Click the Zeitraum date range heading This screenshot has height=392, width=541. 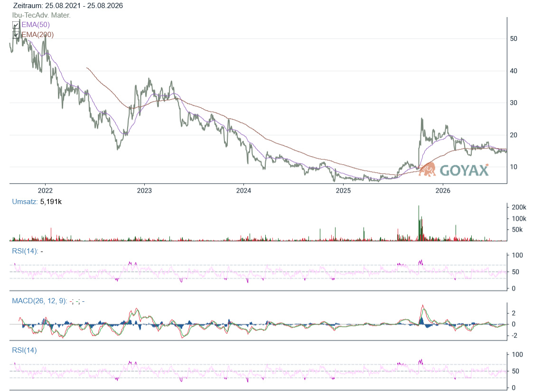(x=68, y=6)
